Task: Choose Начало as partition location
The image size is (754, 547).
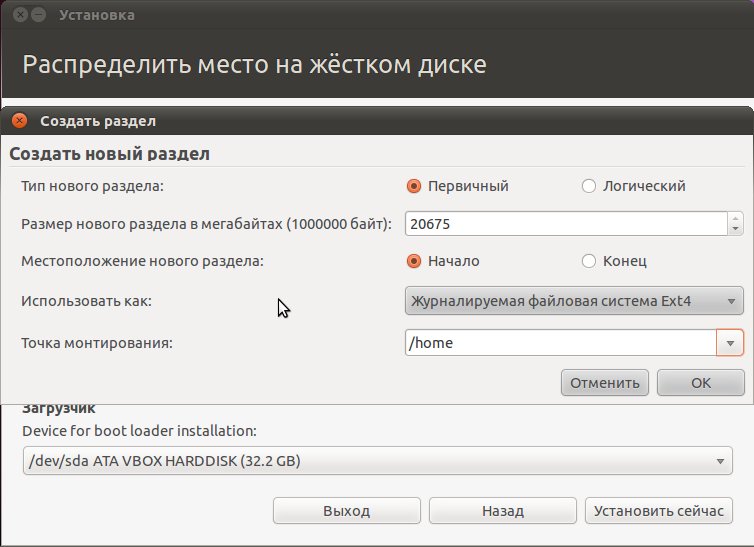Action: tap(414, 261)
